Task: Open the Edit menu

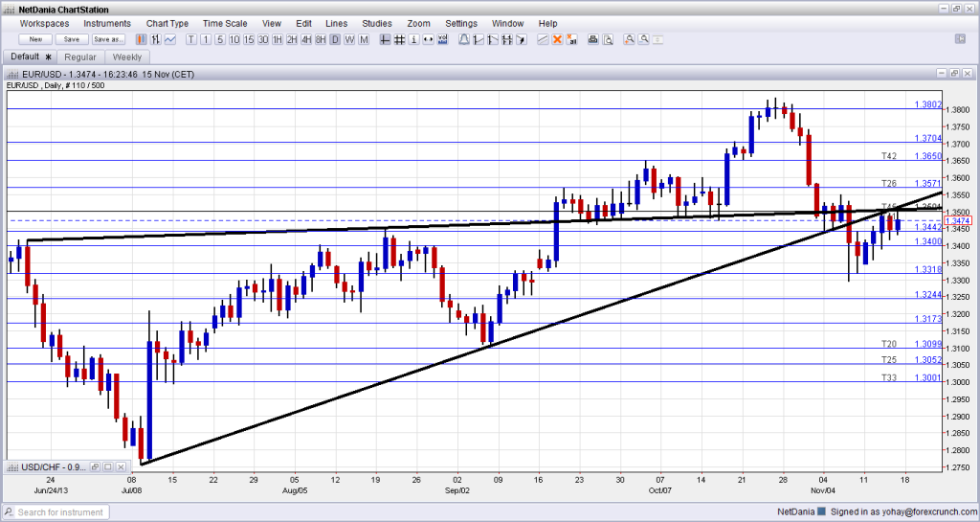Action: (303, 23)
